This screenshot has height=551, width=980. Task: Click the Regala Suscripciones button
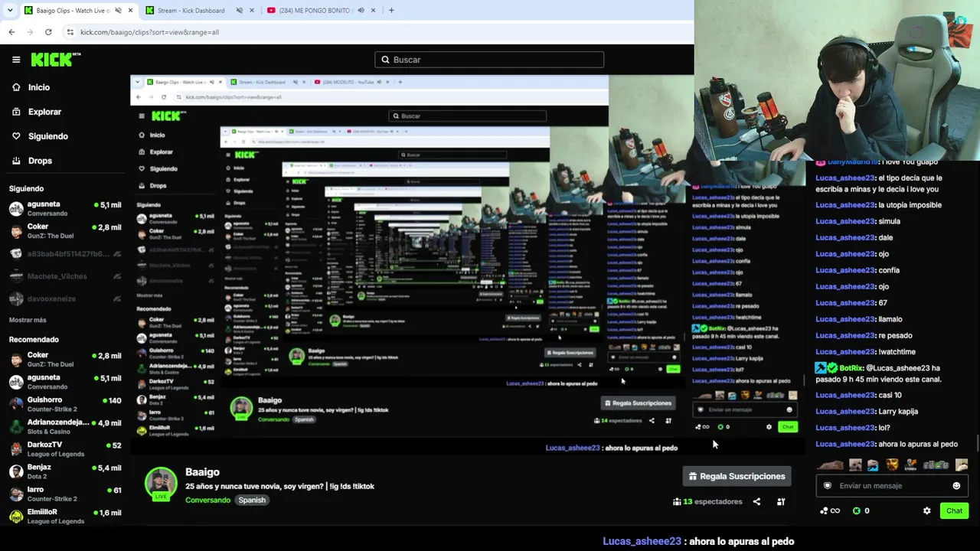click(737, 476)
